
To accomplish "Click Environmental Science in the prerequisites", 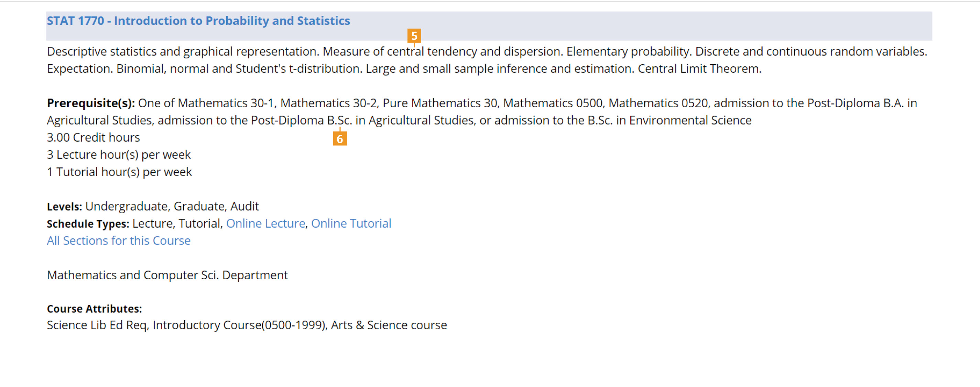I will tap(690, 120).
